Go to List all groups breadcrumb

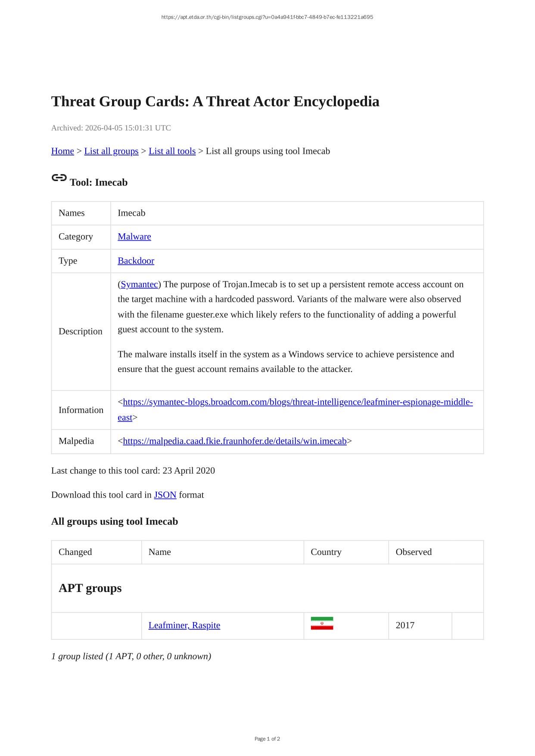click(x=111, y=151)
